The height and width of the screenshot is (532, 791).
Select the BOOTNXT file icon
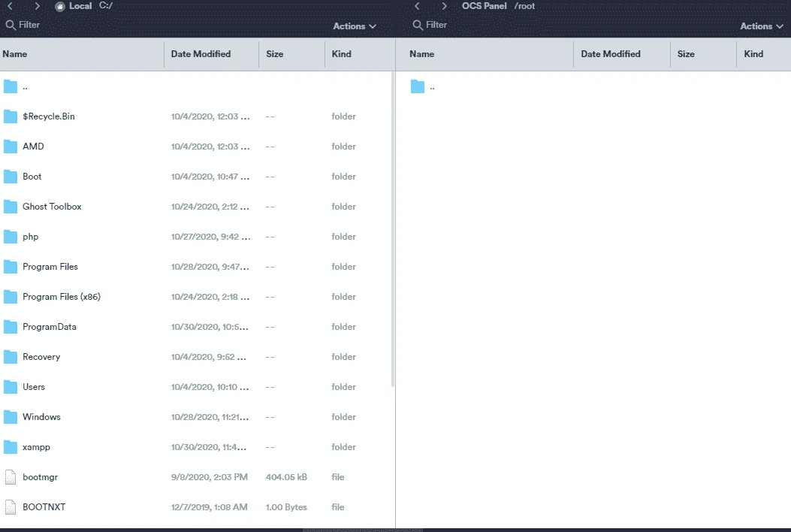[x=11, y=507]
